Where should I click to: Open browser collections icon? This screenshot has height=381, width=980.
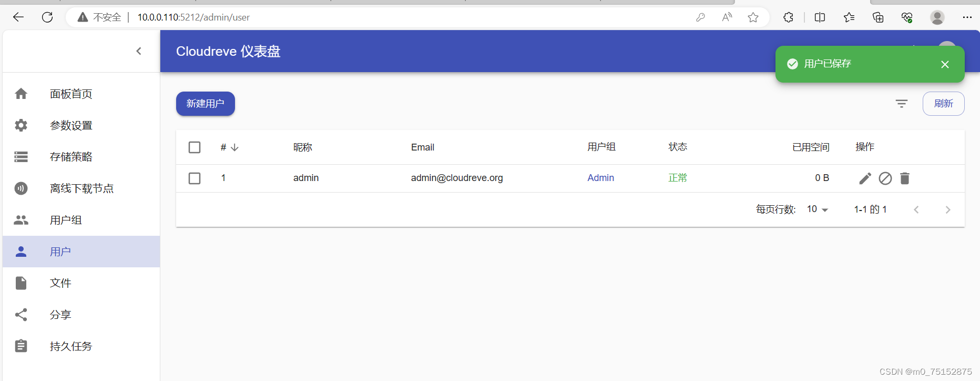878,17
